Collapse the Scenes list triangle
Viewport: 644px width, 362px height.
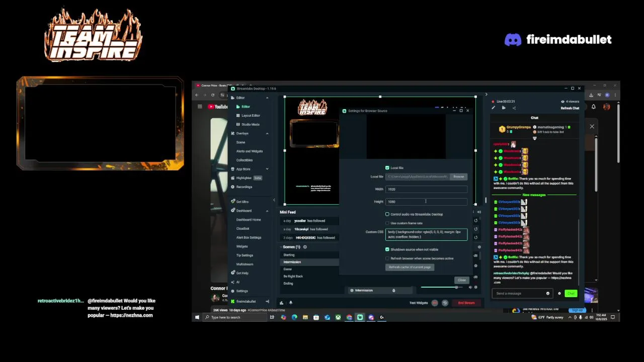tap(281, 247)
